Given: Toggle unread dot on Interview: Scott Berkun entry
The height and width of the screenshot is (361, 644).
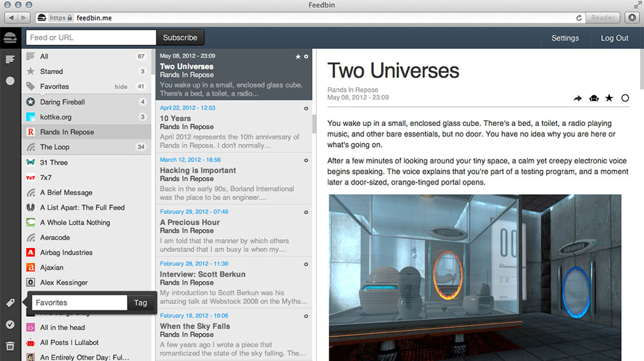Looking at the screenshot, I should (306, 264).
